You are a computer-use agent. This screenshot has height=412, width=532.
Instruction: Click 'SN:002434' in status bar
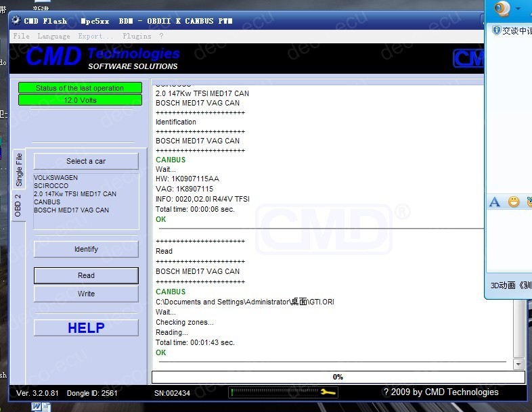(x=172, y=393)
